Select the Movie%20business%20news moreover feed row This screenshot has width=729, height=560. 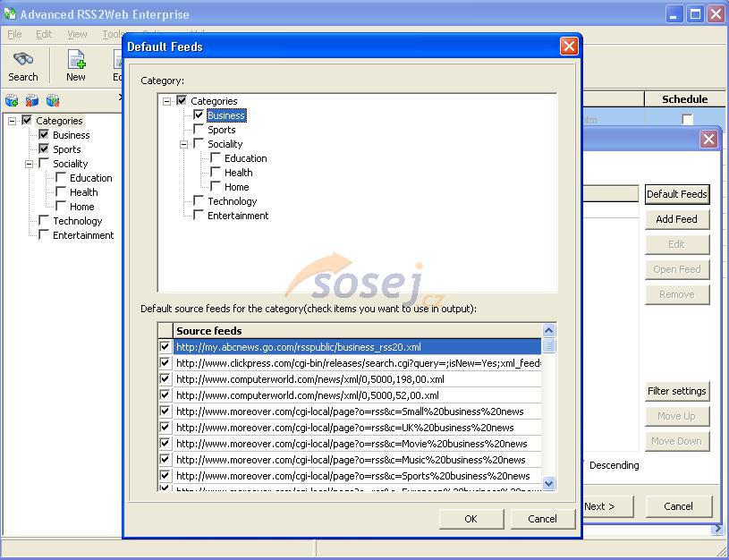[357, 444]
